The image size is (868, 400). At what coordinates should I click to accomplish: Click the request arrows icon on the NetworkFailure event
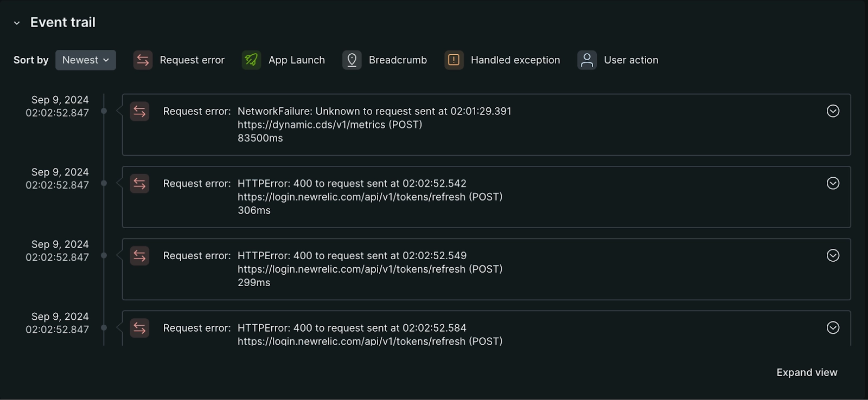139,111
